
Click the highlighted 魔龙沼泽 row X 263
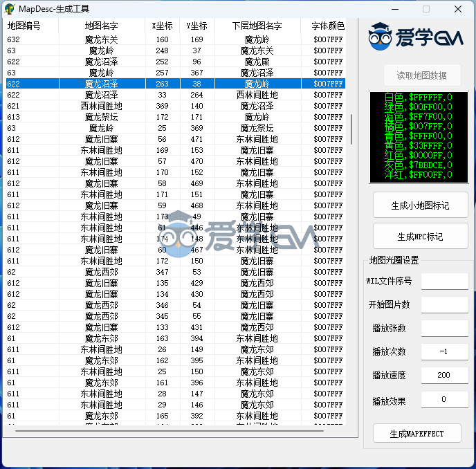(176, 84)
